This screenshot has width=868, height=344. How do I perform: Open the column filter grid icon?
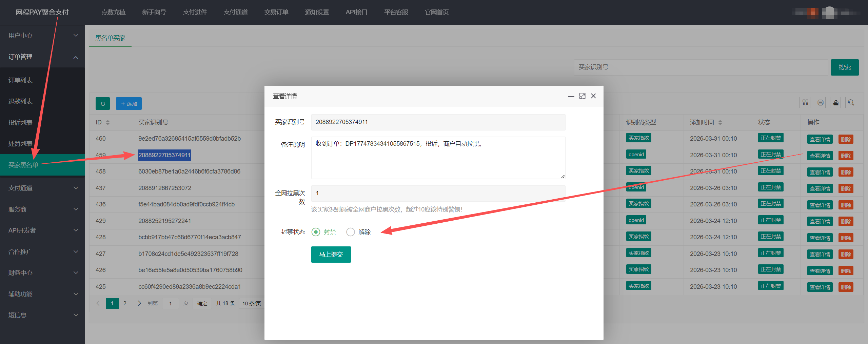(805, 102)
